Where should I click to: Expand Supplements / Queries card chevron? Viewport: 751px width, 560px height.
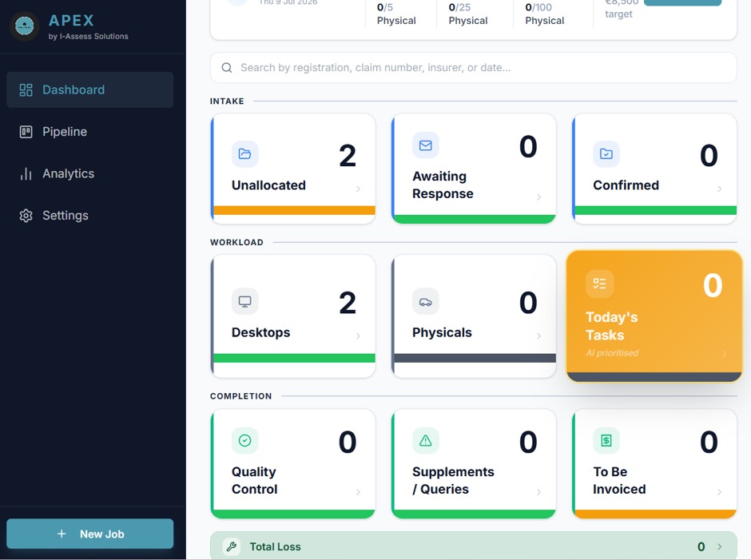pos(538,492)
